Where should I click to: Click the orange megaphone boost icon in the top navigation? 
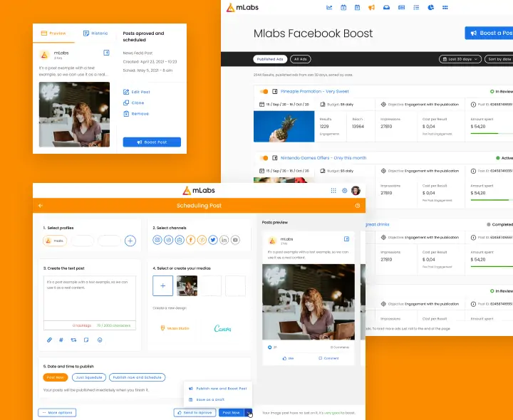click(371, 8)
